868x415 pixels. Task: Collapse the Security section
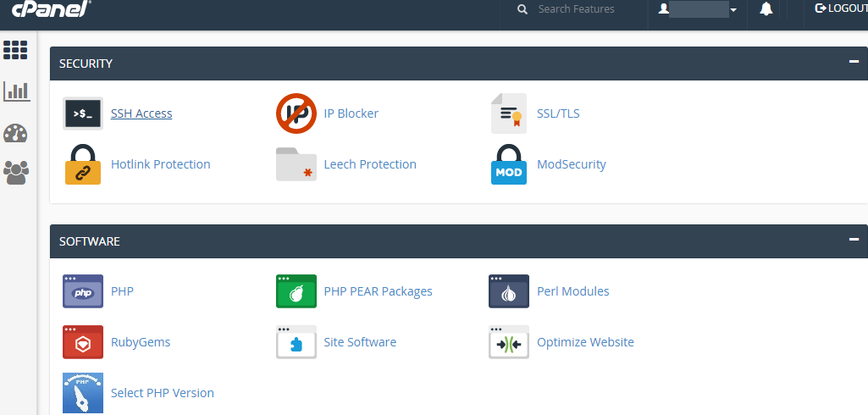pyautogui.click(x=854, y=63)
